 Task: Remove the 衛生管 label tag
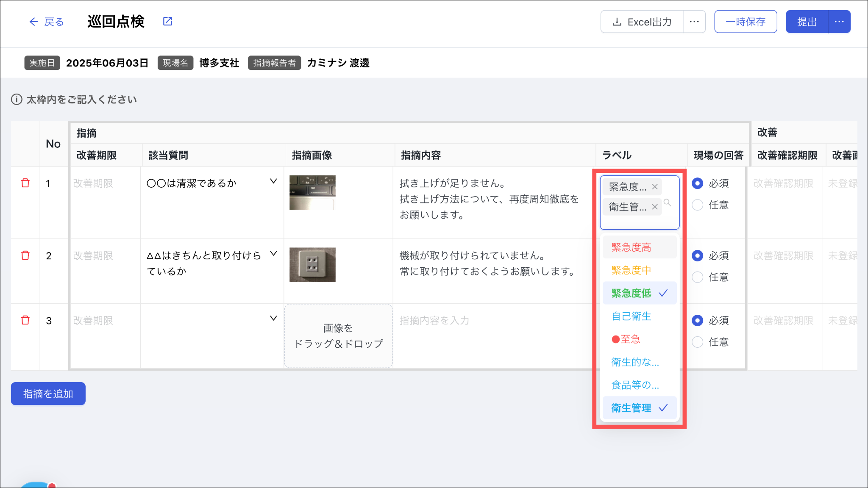click(x=655, y=207)
